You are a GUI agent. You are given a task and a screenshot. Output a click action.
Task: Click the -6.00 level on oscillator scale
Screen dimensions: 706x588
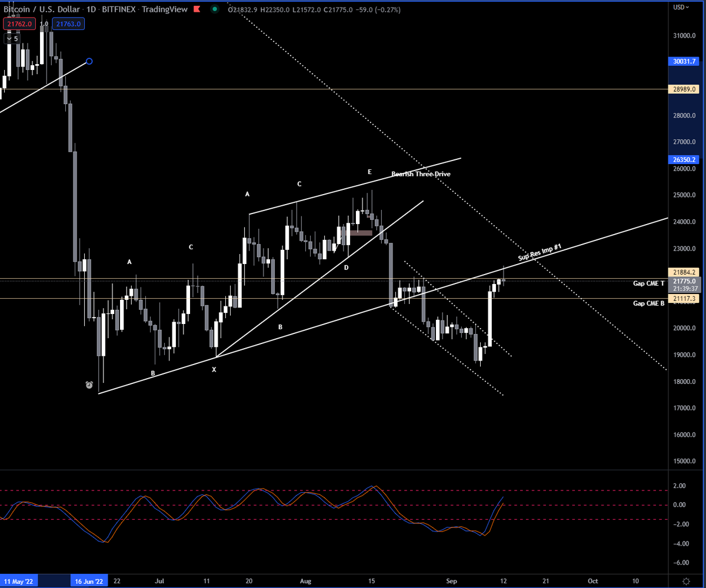coord(682,563)
